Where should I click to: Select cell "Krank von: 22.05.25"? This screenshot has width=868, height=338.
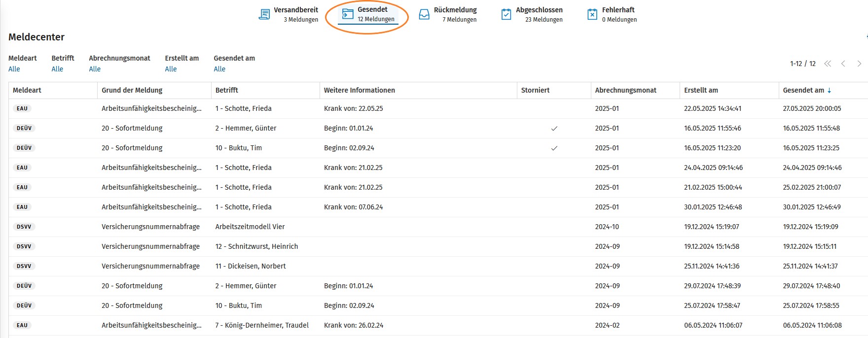[354, 108]
